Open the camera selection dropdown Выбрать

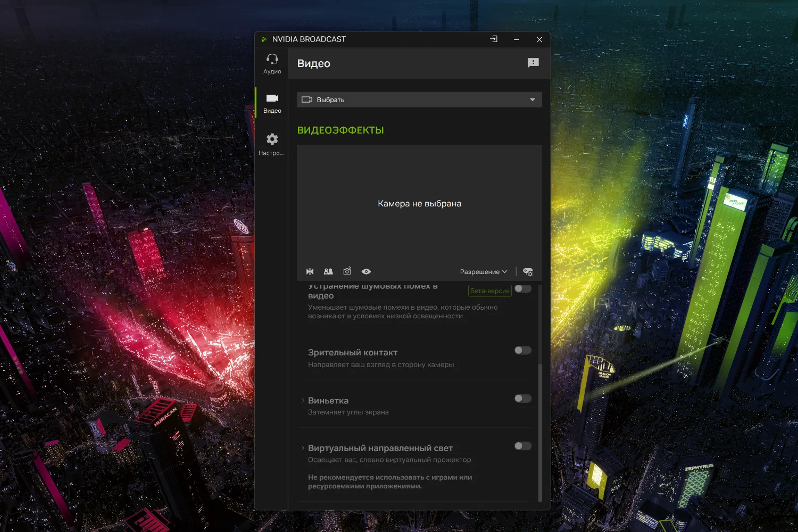(419, 99)
